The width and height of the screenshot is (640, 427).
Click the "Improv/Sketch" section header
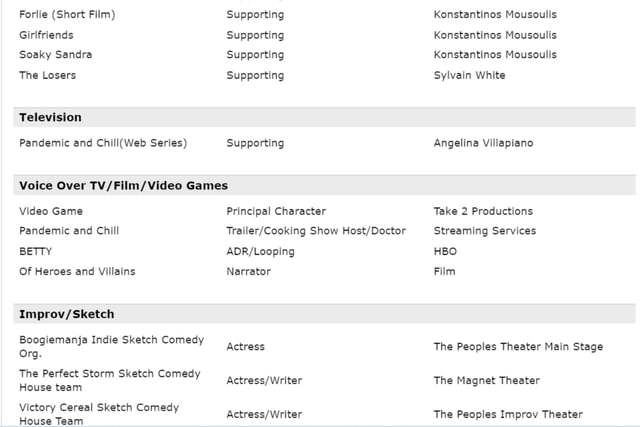click(x=66, y=314)
